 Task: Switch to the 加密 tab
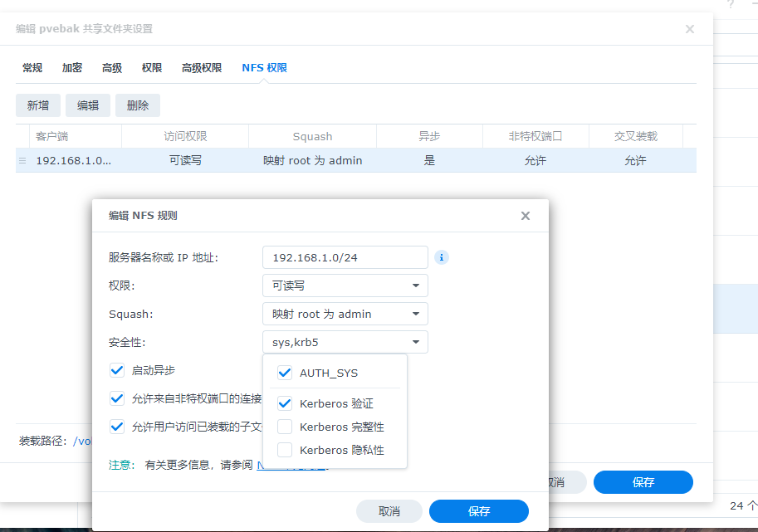(72, 68)
